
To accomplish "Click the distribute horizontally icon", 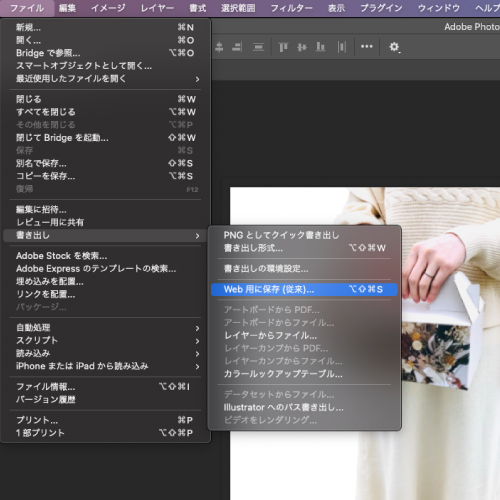I will tap(342, 47).
